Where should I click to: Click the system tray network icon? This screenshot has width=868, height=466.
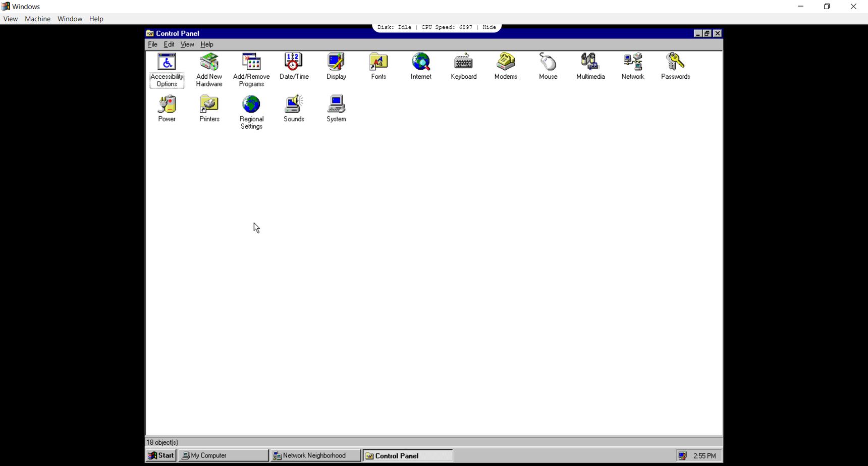(682, 456)
